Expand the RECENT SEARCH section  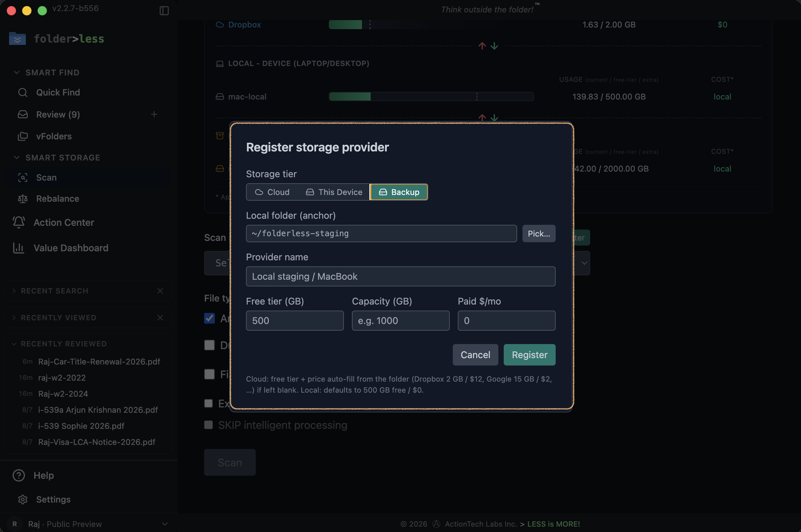point(14,291)
